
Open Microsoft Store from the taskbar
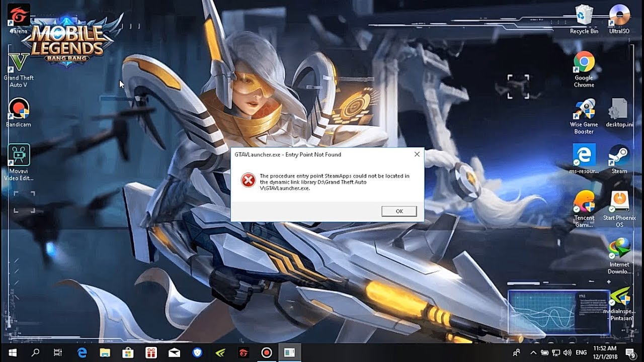click(x=128, y=352)
